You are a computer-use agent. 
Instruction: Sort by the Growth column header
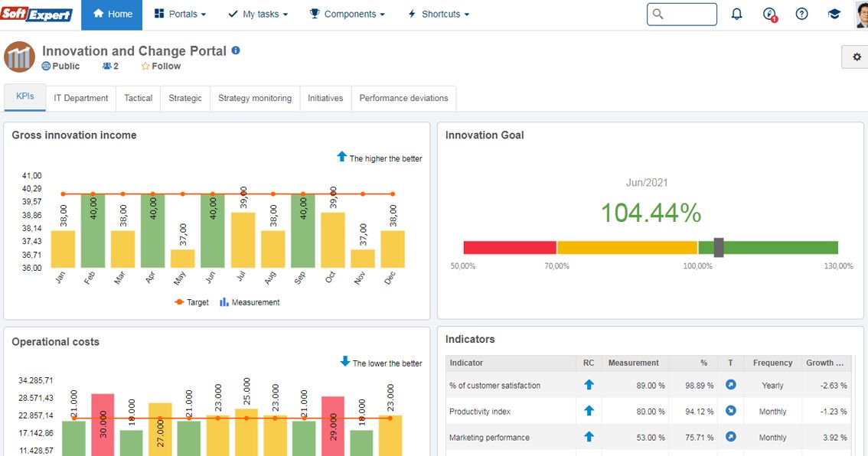[825, 363]
